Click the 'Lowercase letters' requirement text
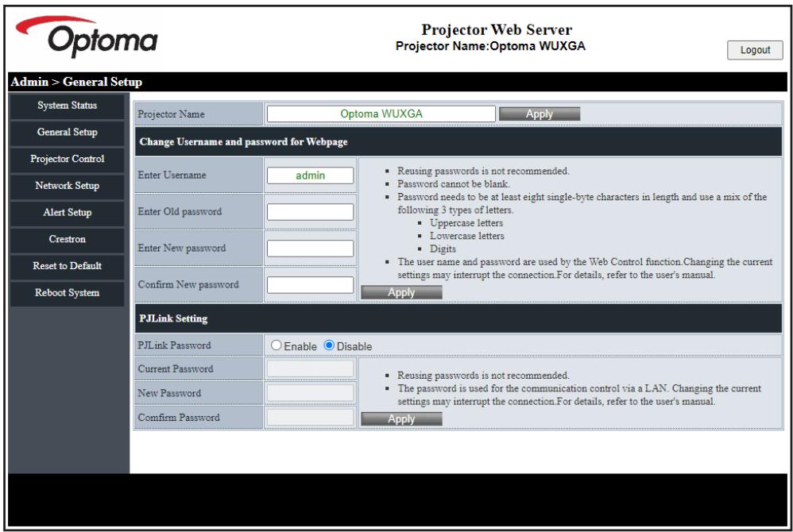 (x=466, y=236)
